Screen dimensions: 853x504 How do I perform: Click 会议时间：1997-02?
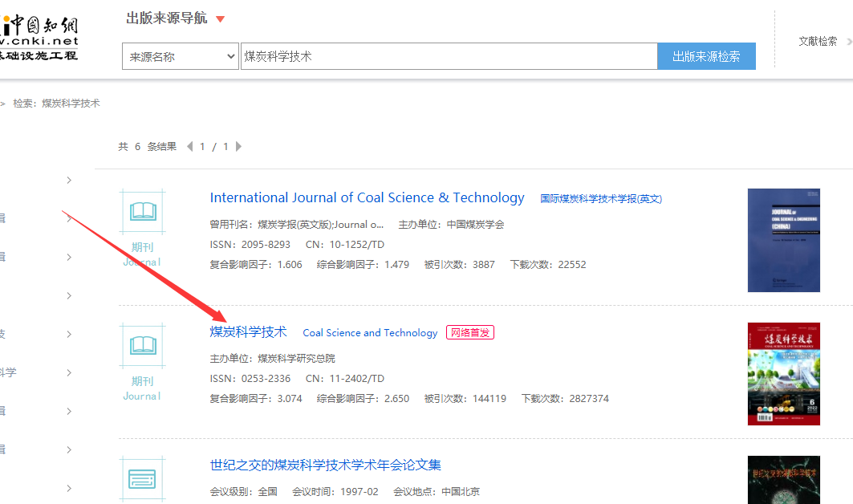pyautogui.click(x=335, y=491)
